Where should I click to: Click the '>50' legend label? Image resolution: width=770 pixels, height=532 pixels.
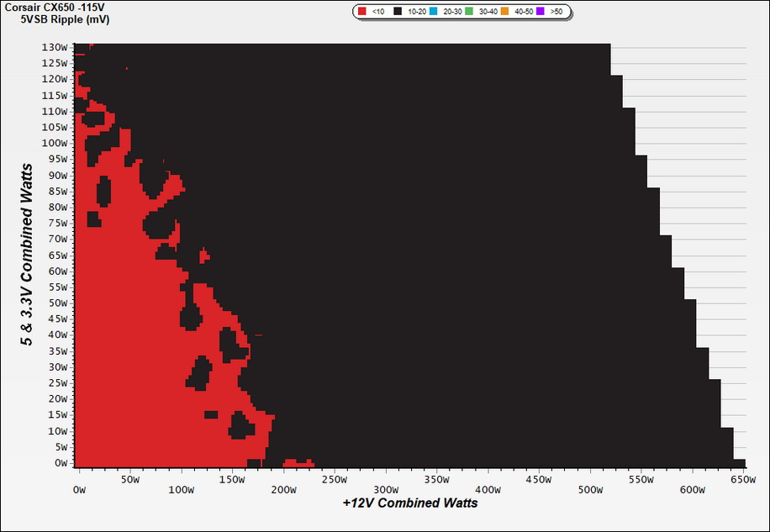tap(556, 11)
